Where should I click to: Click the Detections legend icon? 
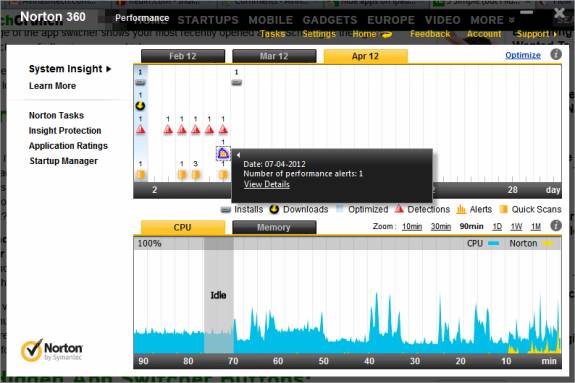[399, 209]
